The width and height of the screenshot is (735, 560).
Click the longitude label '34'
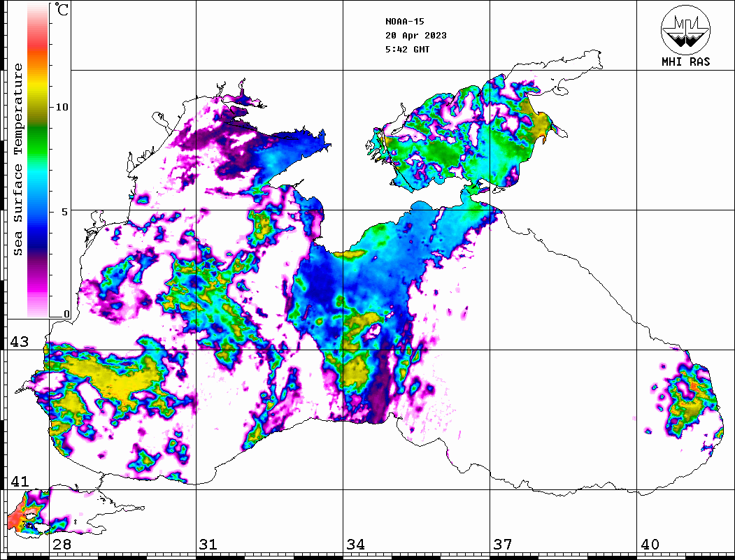pos(355,545)
